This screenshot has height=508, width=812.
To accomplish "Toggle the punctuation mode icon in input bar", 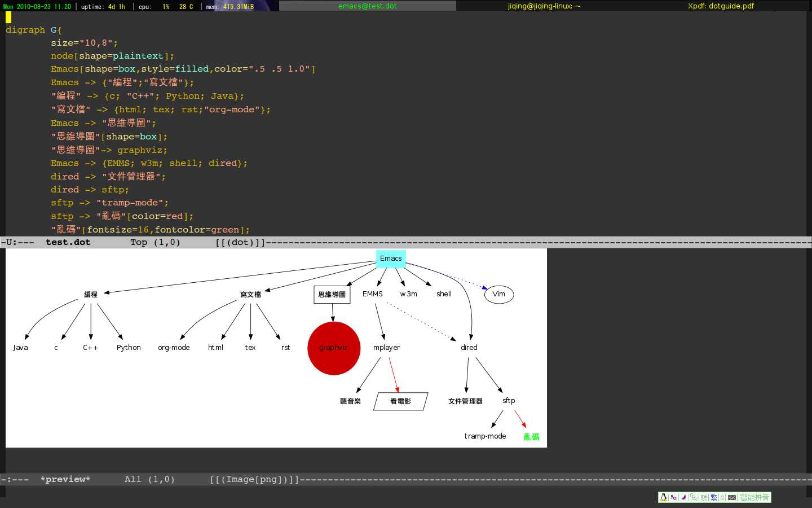I will 674,497.
